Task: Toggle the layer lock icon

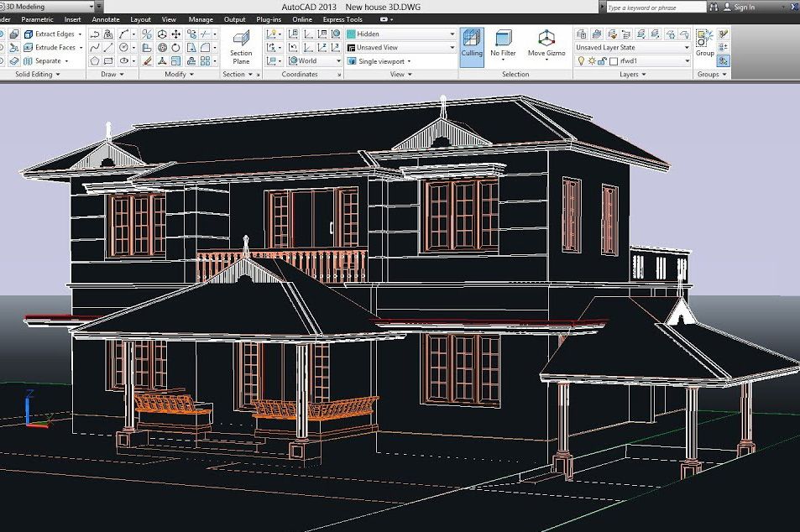Action: (602, 61)
